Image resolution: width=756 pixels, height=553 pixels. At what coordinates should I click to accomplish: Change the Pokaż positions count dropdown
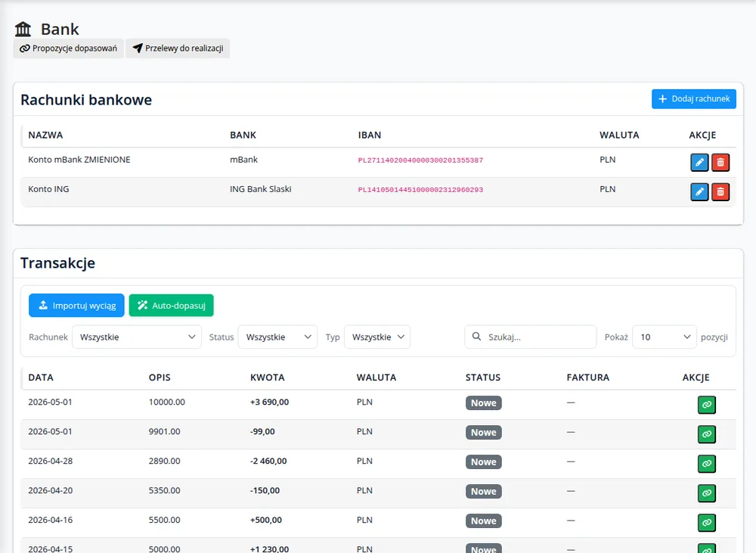(665, 337)
